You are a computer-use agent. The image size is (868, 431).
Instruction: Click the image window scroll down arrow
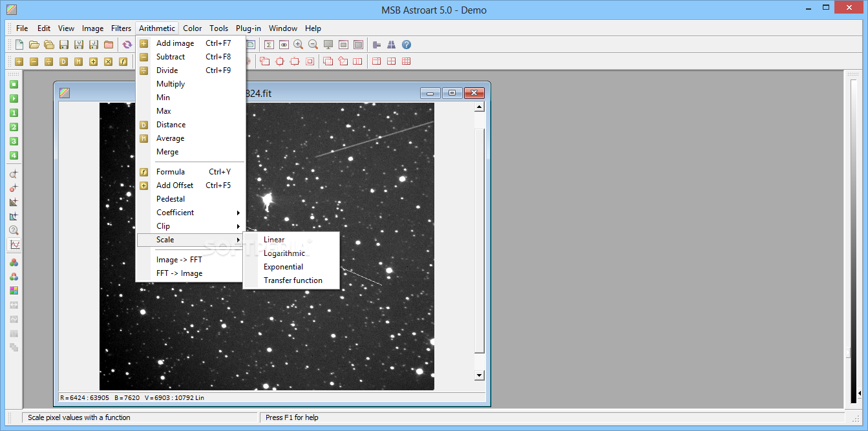(x=479, y=375)
